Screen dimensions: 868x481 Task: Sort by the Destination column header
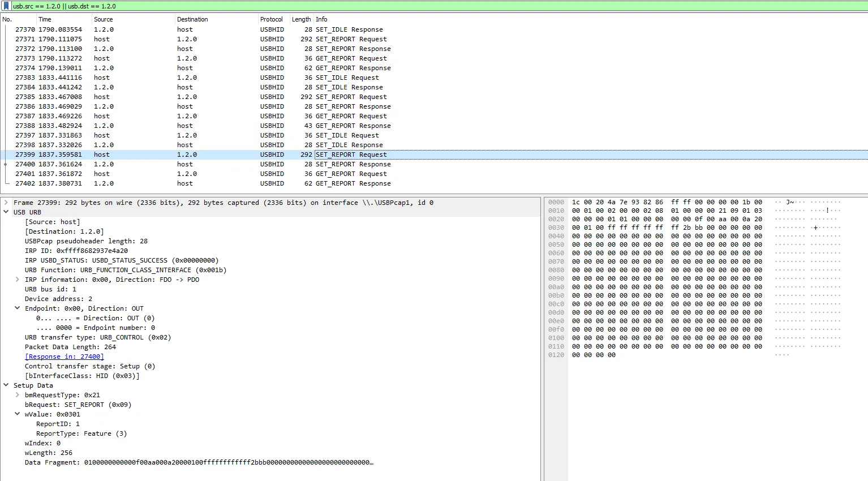click(x=192, y=19)
